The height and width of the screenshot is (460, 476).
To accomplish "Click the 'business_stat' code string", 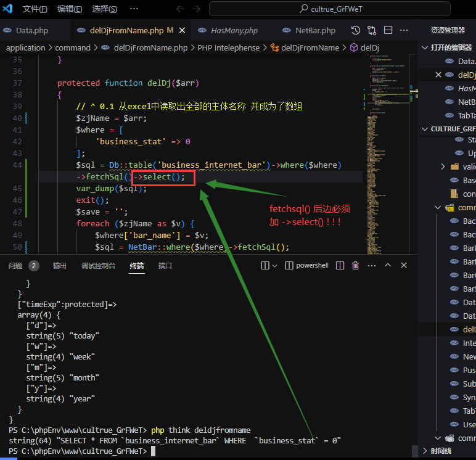I will pos(131,142).
